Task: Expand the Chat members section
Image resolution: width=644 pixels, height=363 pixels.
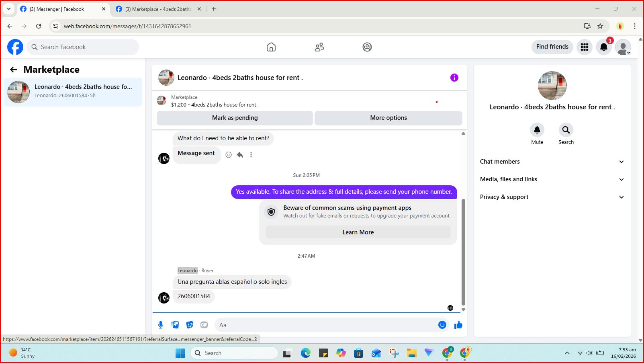Action: (552, 162)
